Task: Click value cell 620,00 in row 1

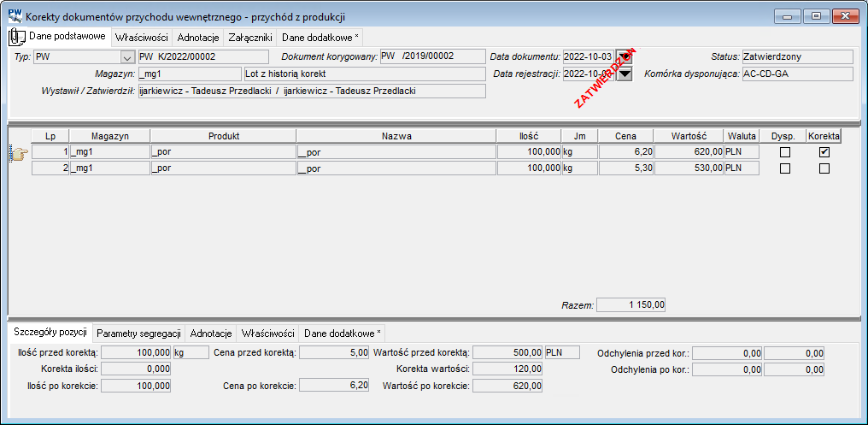Action: (689, 152)
